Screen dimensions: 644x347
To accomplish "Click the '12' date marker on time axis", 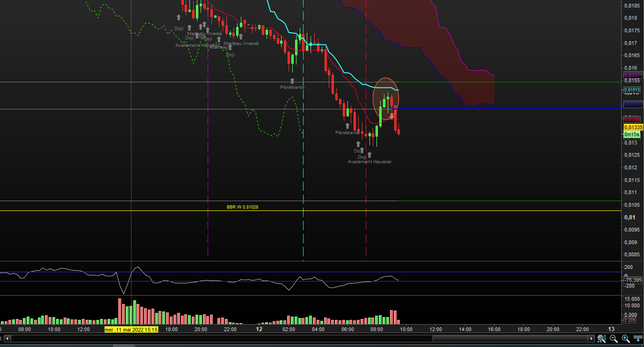I will tap(259, 329).
